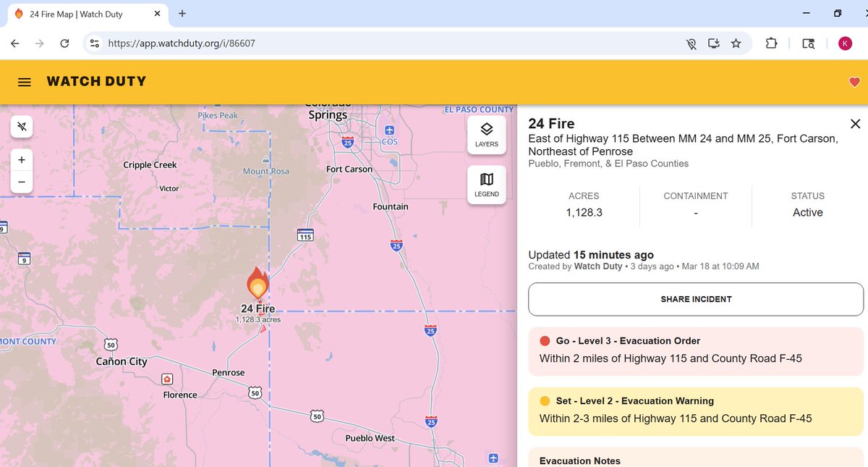Open the Go Level 3 Evacuation Order card
868x467 pixels.
click(696, 350)
